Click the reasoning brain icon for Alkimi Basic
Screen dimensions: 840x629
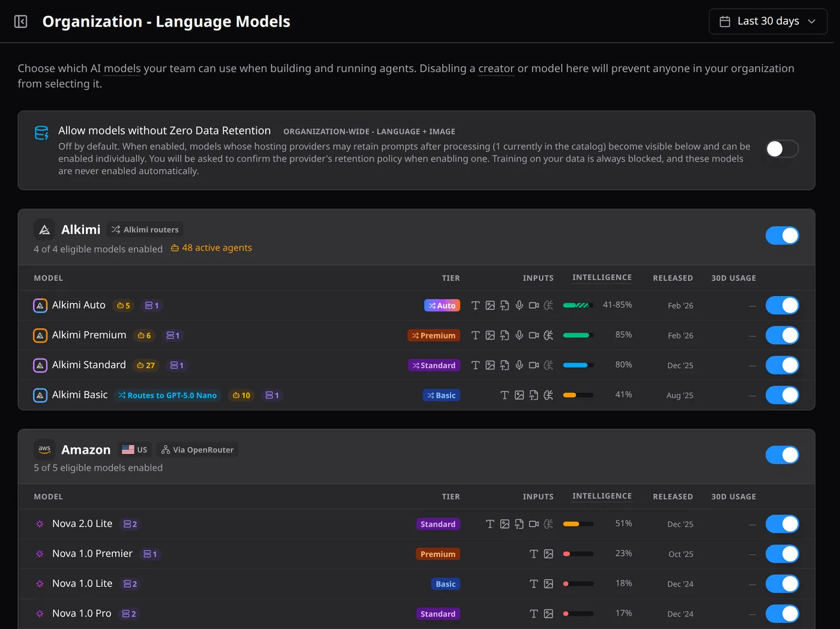tap(548, 396)
